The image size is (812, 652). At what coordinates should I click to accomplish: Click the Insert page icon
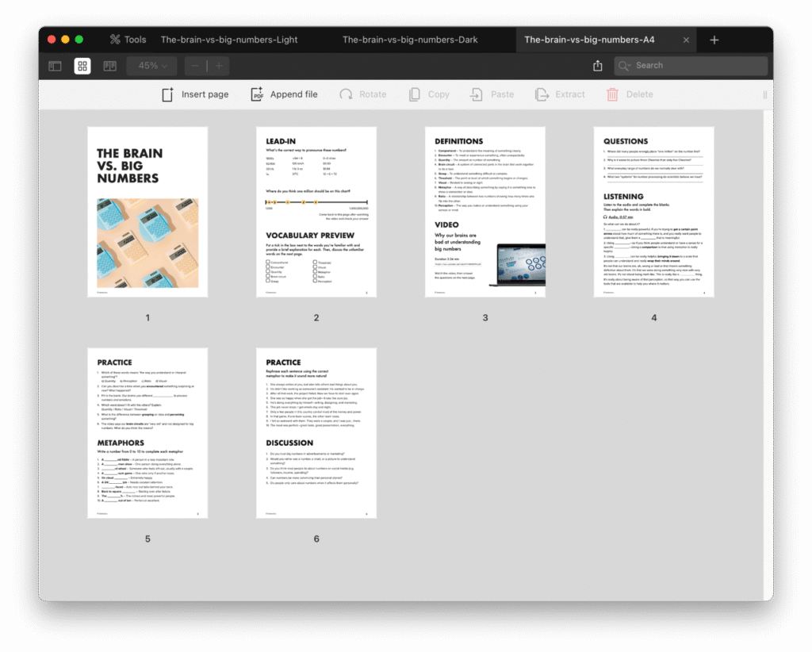[x=168, y=94]
